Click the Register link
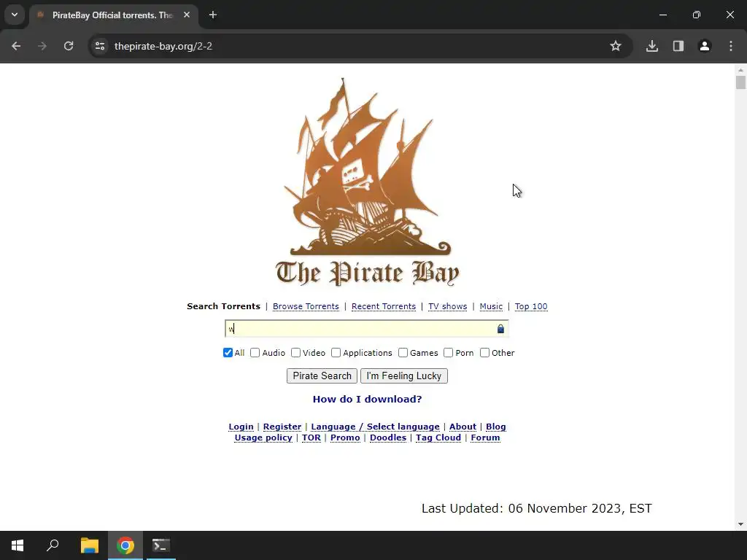747x560 pixels. [282, 427]
